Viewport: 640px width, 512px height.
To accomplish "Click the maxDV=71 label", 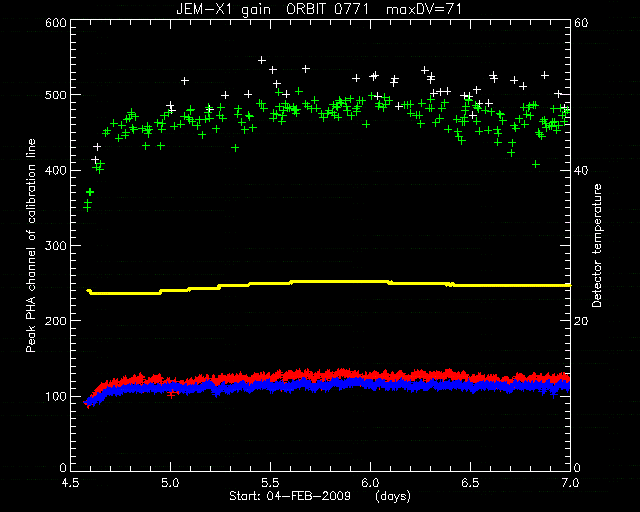I will [424, 9].
